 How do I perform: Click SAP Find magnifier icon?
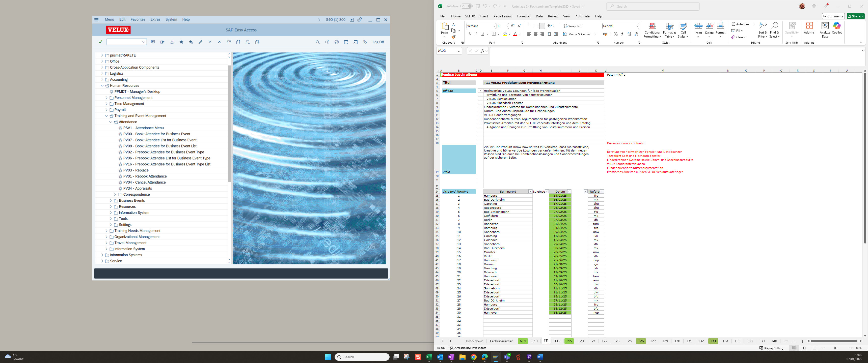pos(317,42)
